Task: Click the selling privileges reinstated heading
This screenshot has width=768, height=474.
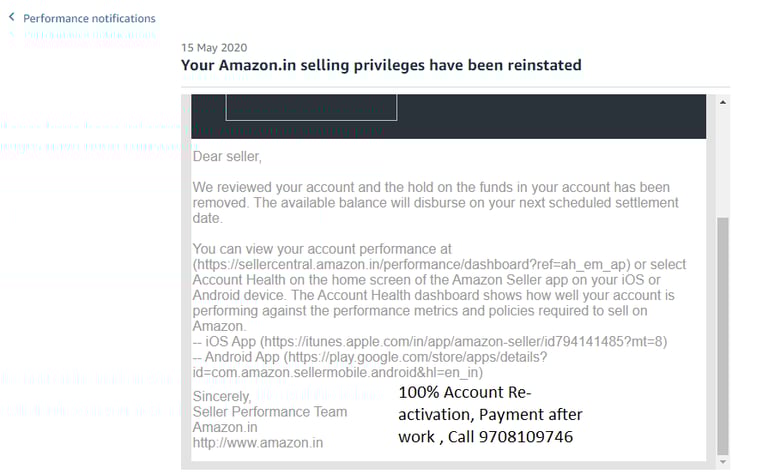Action: 381,65
